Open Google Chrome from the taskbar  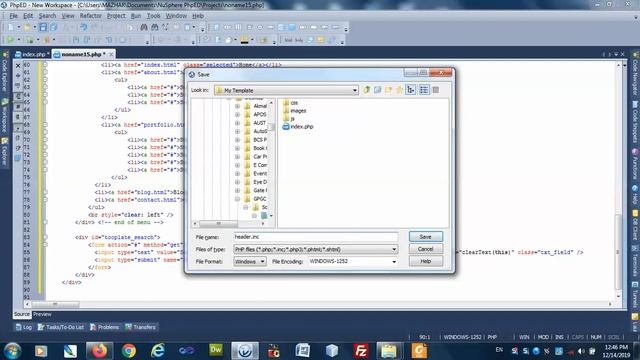[x=129, y=351]
